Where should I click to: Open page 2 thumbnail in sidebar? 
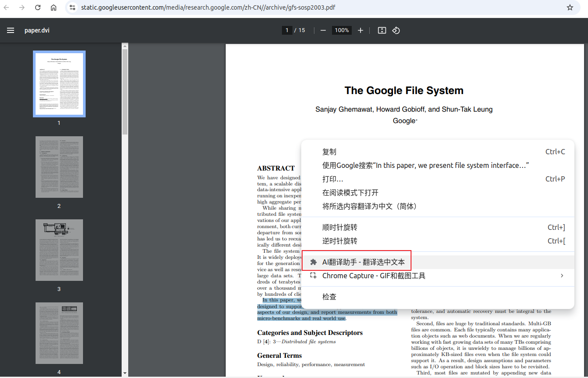point(59,167)
